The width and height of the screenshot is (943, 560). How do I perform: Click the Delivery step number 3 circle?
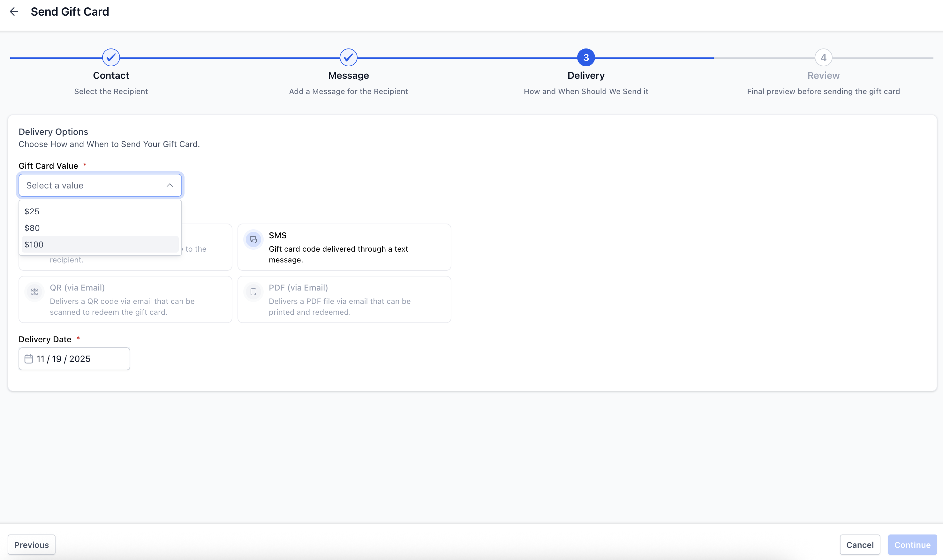pos(586,58)
